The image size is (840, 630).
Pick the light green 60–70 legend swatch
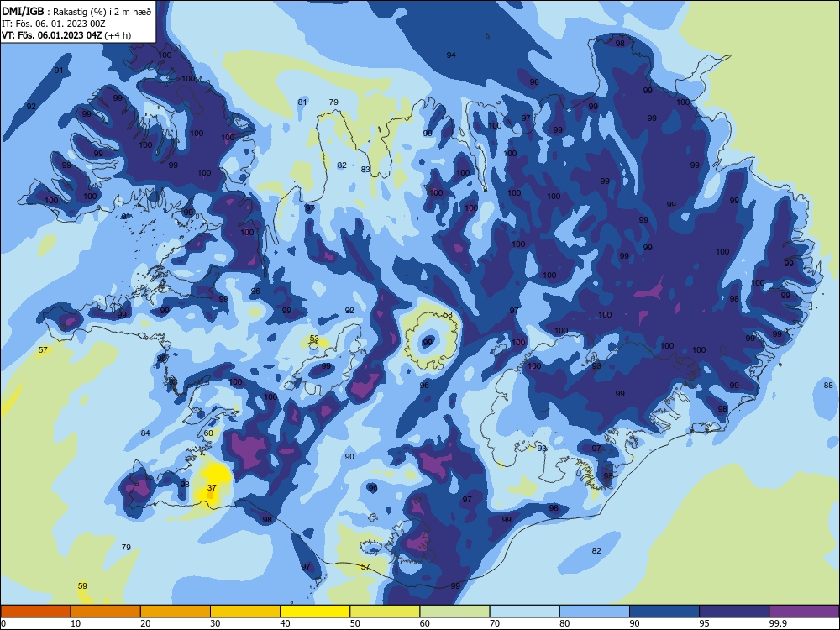point(454,612)
